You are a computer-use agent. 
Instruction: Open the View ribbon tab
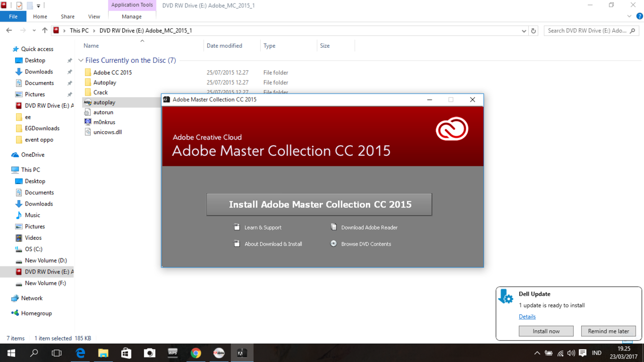pyautogui.click(x=94, y=17)
